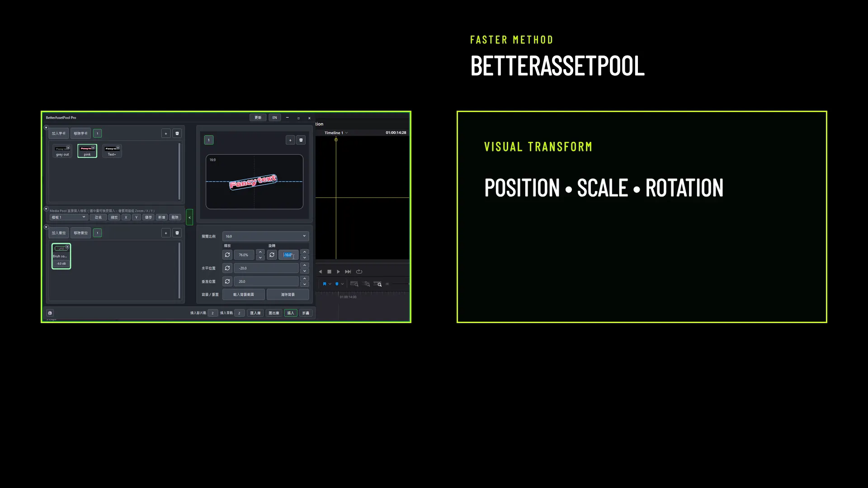Collapse the sound effect section triangle
Viewport: 868px width, 488px height.
(46, 227)
